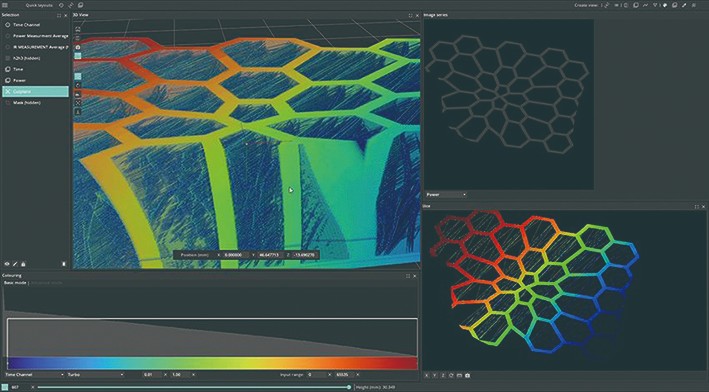709x392 pixels.
Task: Toggle the Mask (hidden) item
Action: [x=35, y=103]
